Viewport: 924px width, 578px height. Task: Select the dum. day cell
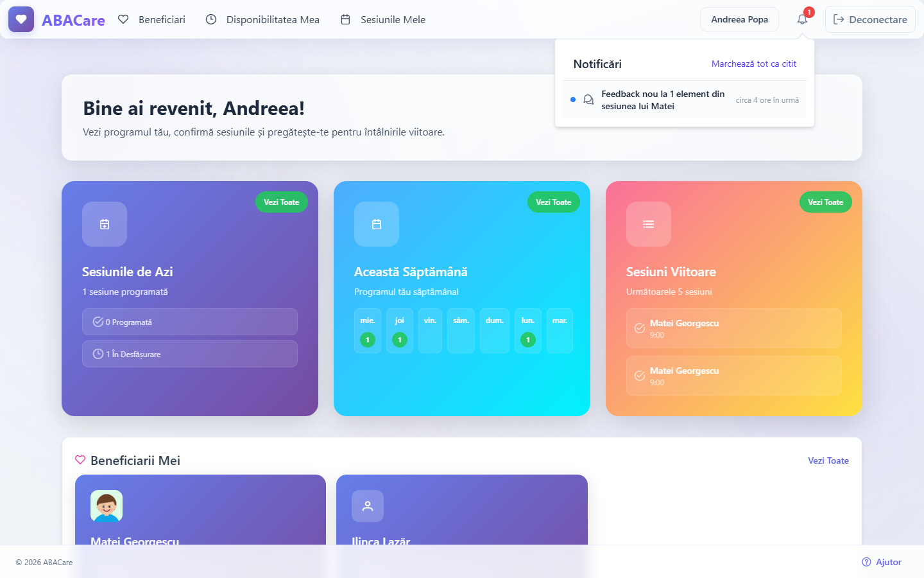495,331
